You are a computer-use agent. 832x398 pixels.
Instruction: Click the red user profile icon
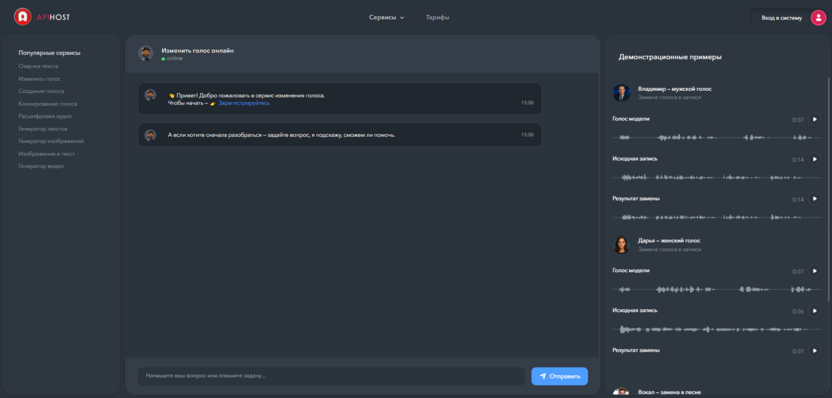click(818, 18)
